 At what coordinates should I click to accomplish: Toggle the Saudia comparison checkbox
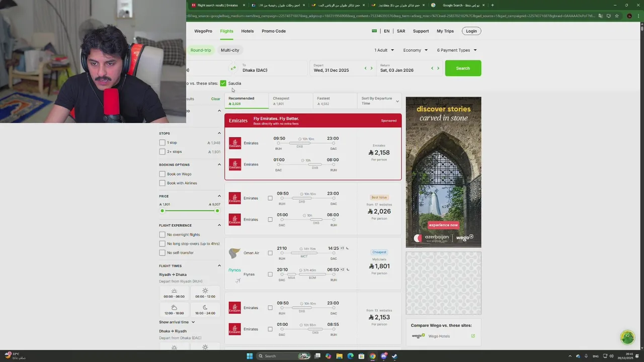(x=223, y=83)
